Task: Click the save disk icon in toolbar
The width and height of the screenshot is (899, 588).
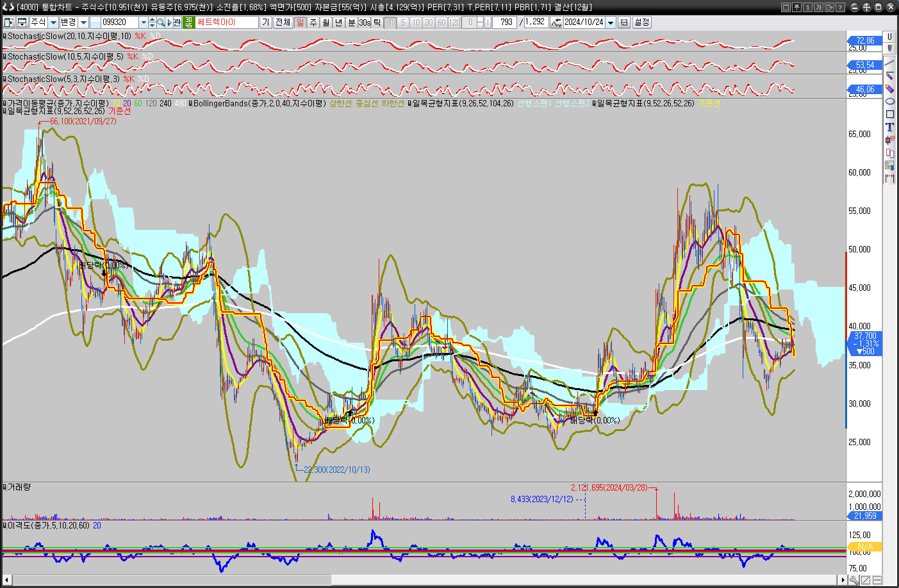Action: tap(624, 22)
